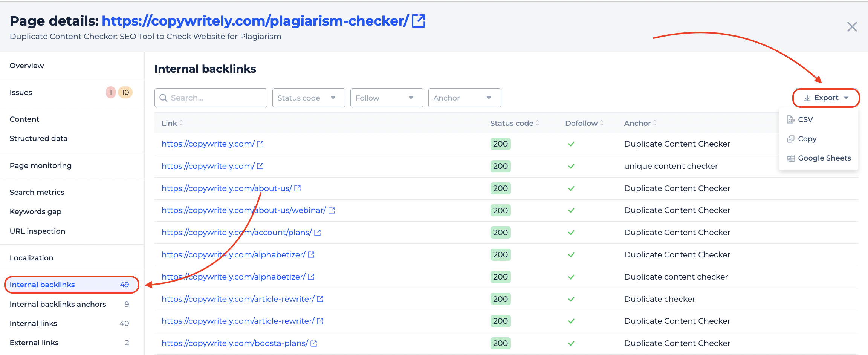Image resolution: width=868 pixels, height=355 pixels.
Task: Open copywritely.com/boosta-plans/ link
Action: coord(235,343)
